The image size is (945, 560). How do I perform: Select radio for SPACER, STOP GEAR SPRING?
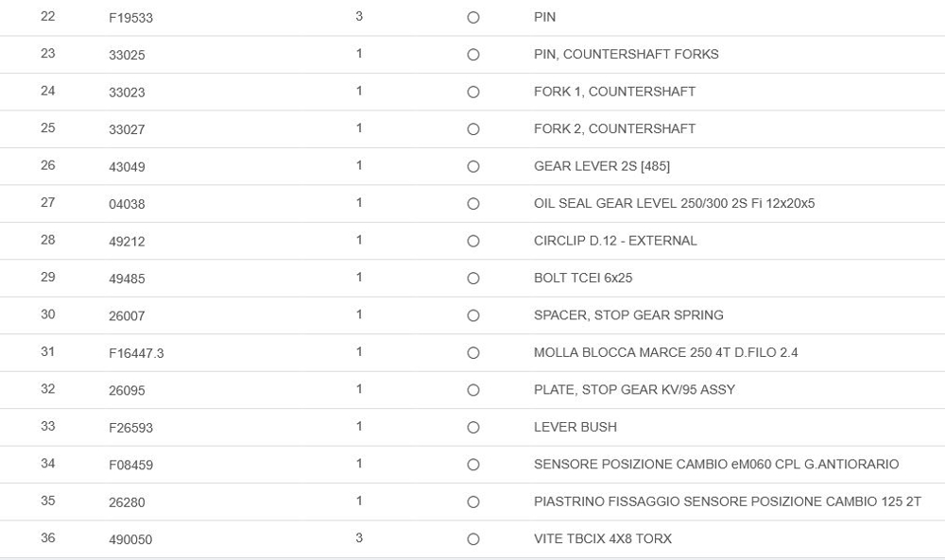click(x=473, y=316)
